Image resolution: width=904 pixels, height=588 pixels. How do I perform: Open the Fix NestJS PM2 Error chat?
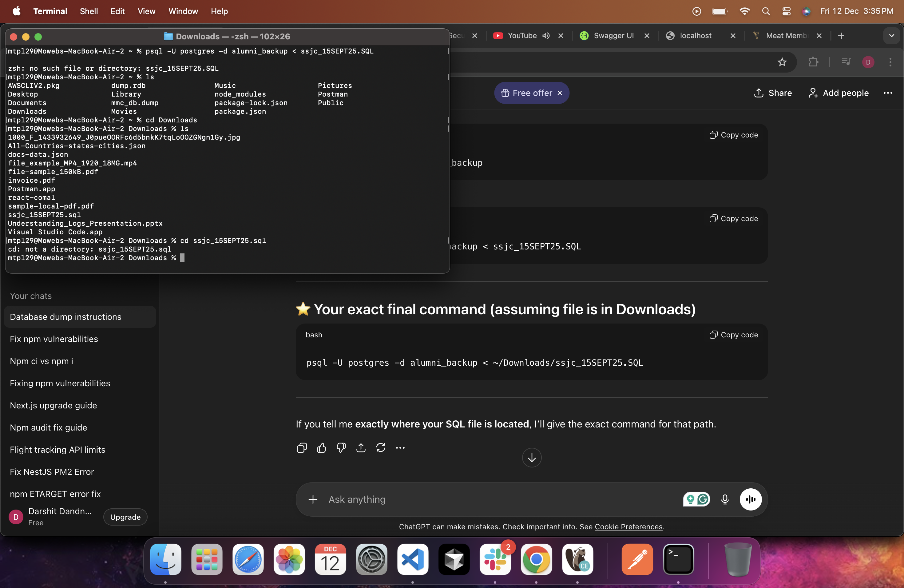pos(52,472)
